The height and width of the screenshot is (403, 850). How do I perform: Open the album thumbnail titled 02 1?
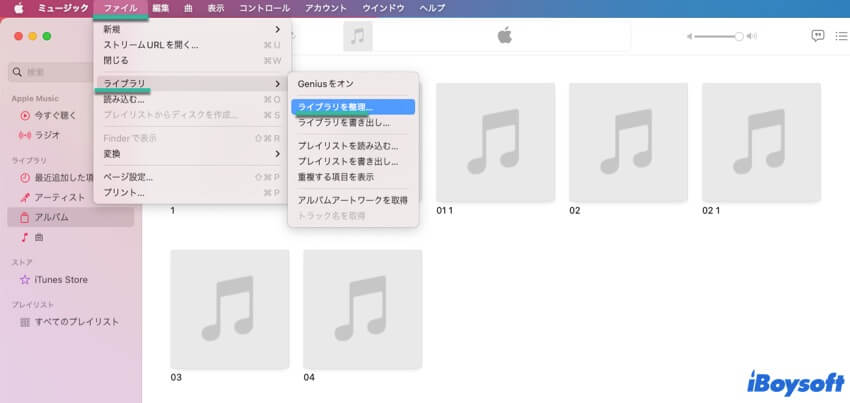pos(761,142)
